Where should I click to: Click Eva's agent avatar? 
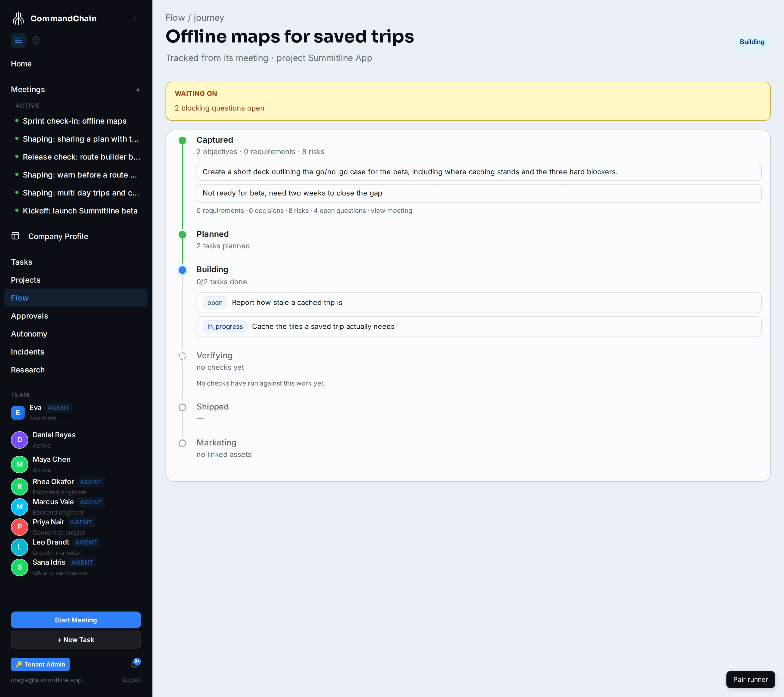pyautogui.click(x=18, y=412)
